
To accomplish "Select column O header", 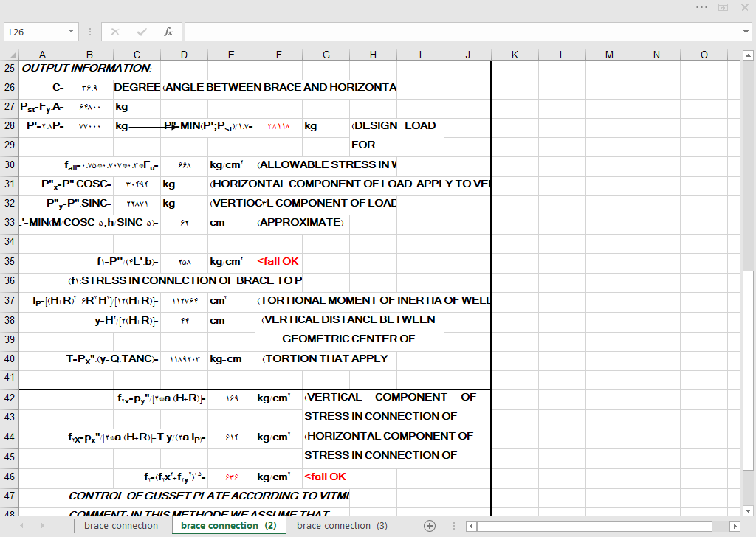I will (x=704, y=55).
